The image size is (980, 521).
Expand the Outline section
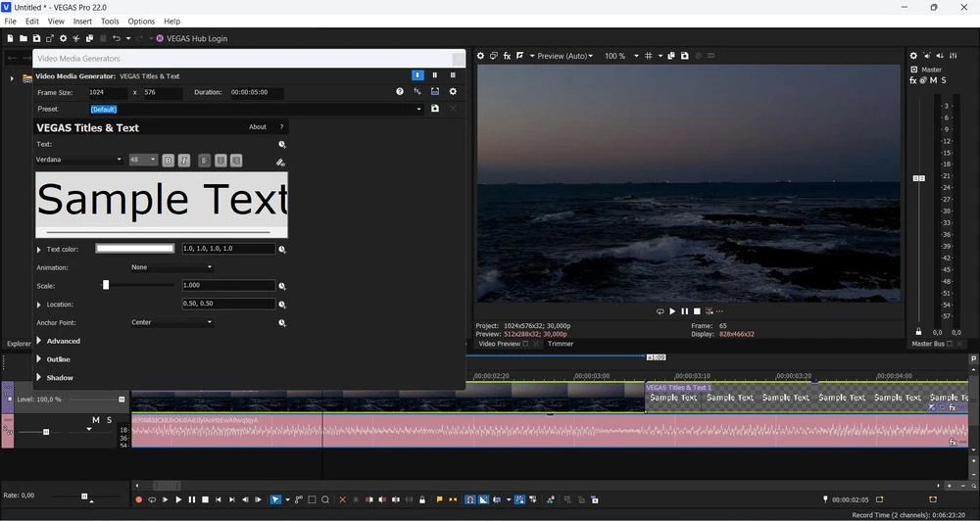pyautogui.click(x=39, y=359)
